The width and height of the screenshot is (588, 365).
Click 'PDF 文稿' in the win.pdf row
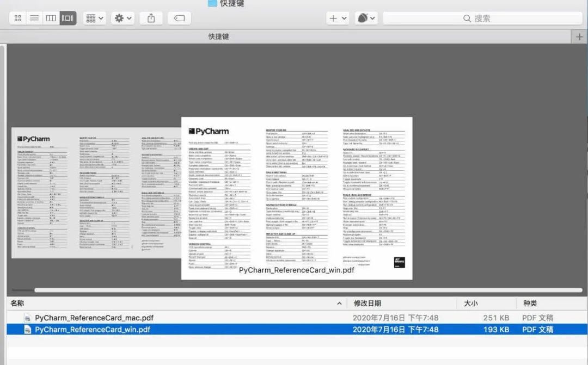(x=538, y=330)
